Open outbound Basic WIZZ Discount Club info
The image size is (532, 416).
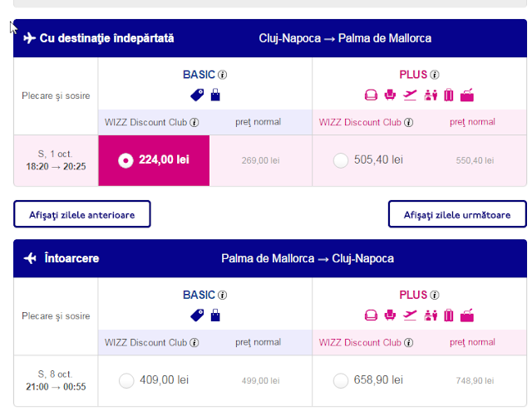tap(195, 122)
